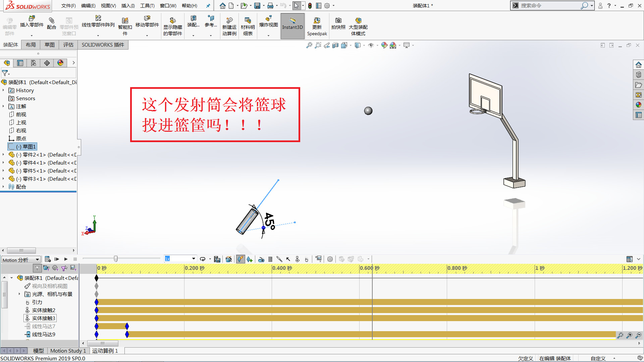The image size is (644, 362).
Task: Select 线性马达9 in motion tree
Action: point(40,334)
